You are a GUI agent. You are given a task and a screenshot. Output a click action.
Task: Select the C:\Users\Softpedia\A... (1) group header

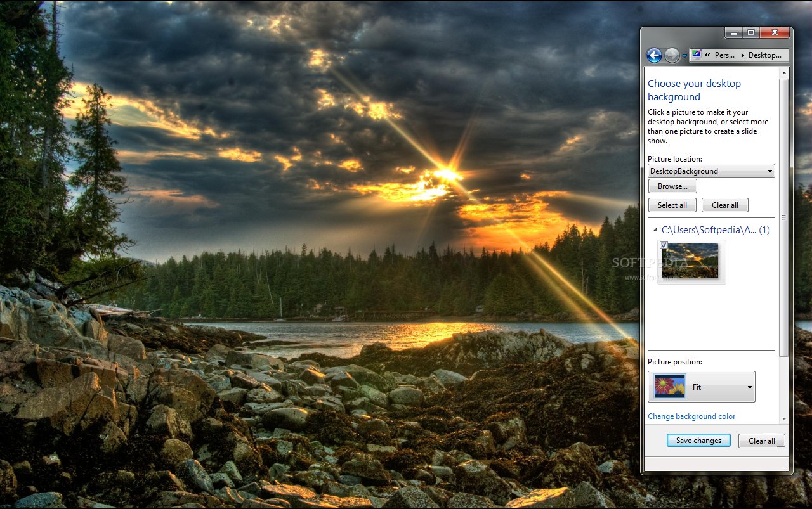(x=716, y=230)
